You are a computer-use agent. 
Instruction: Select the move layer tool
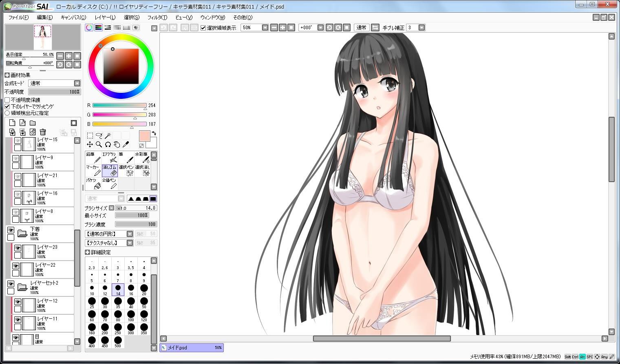tap(90, 145)
